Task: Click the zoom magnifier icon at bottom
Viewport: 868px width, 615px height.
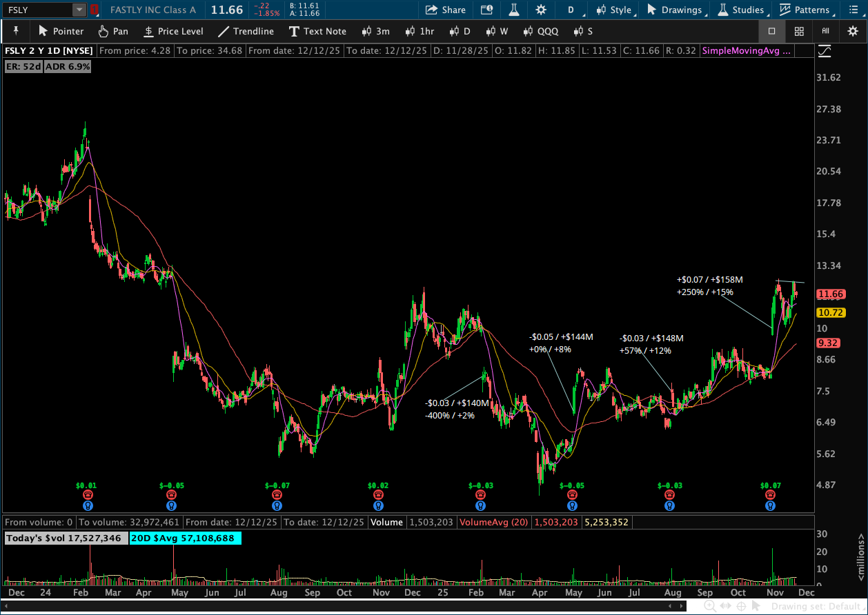Action: click(709, 606)
